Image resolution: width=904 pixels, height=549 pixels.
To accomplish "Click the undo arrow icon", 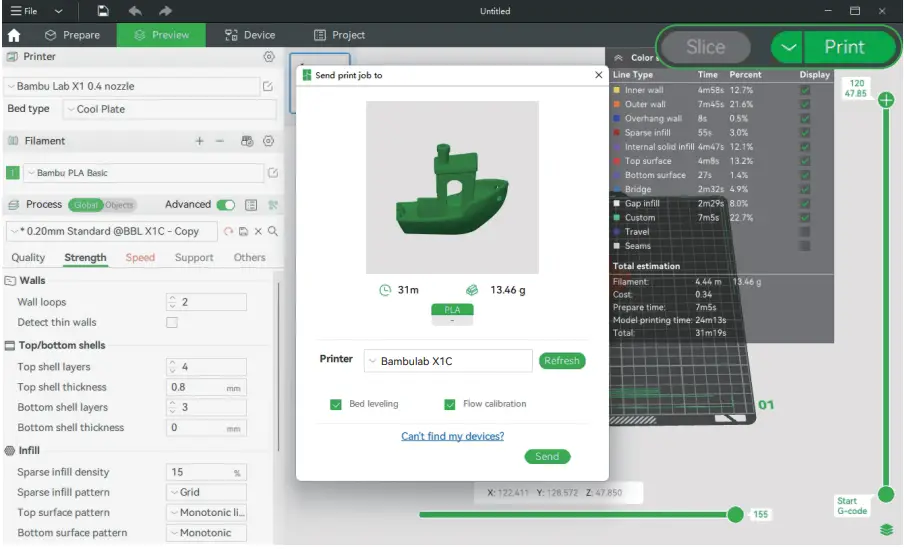I will 135,11.
